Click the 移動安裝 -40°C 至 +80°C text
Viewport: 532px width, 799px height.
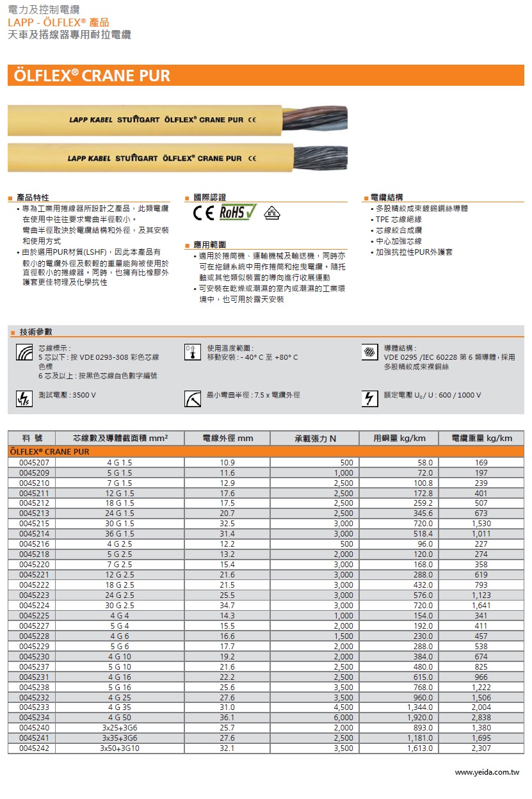coord(252,357)
